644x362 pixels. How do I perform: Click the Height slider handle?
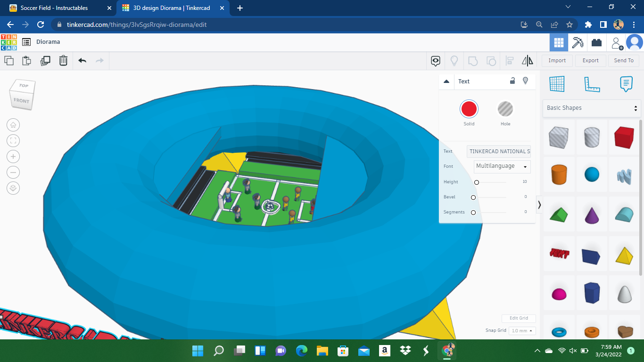pyautogui.click(x=477, y=182)
